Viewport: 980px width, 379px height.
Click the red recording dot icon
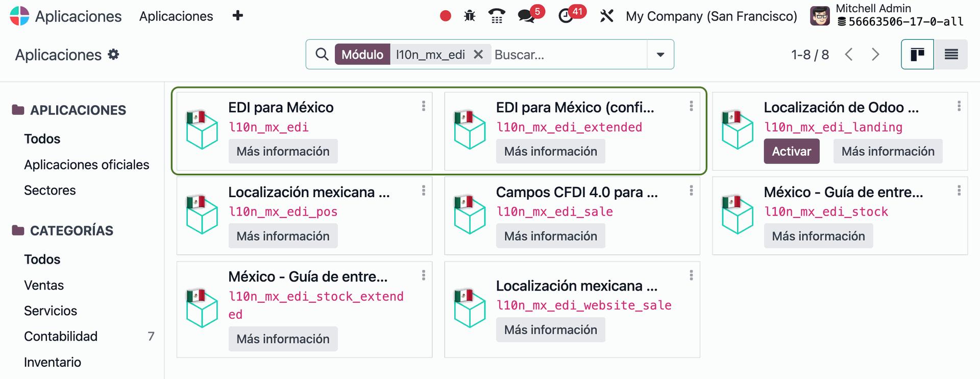[x=446, y=16]
